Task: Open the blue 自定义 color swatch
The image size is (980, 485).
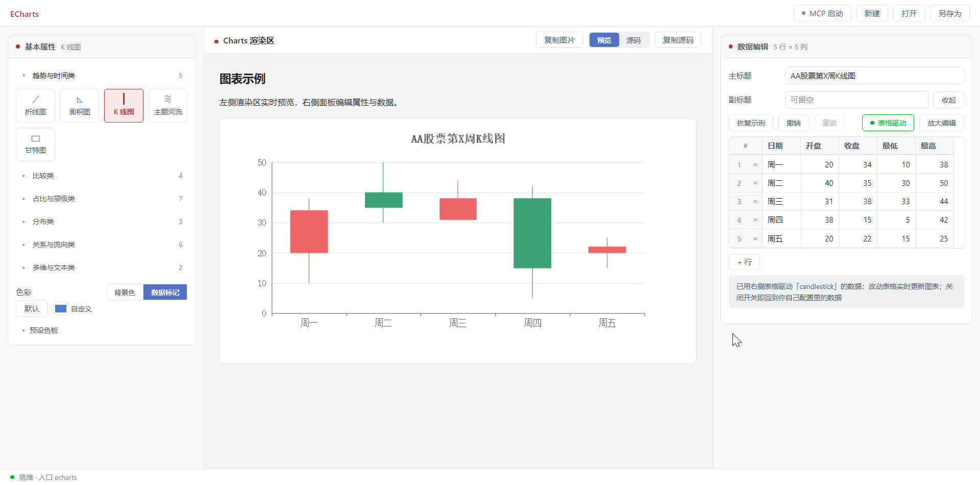Action: [x=61, y=309]
